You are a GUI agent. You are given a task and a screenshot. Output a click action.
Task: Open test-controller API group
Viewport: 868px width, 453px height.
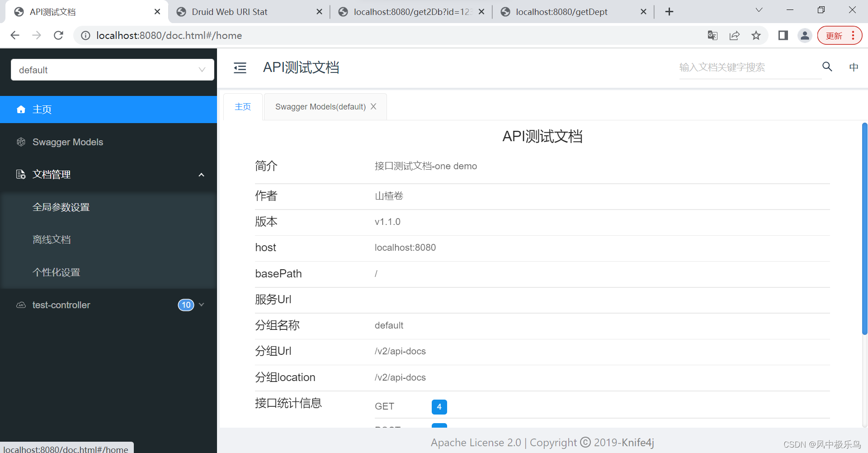[108, 305]
